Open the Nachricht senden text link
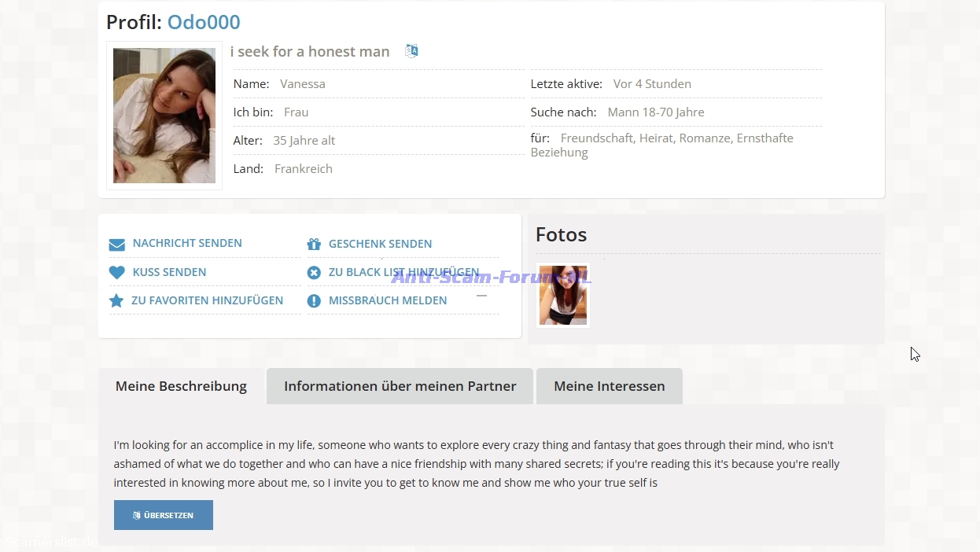Screen dimensions: 980x552 pyautogui.click(x=187, y=244)
